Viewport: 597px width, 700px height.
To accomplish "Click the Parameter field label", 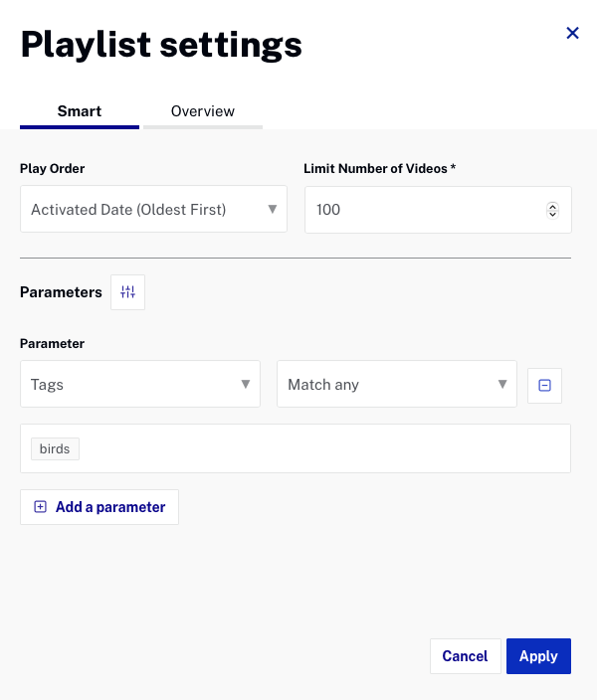I will click(x=53, y=344).
